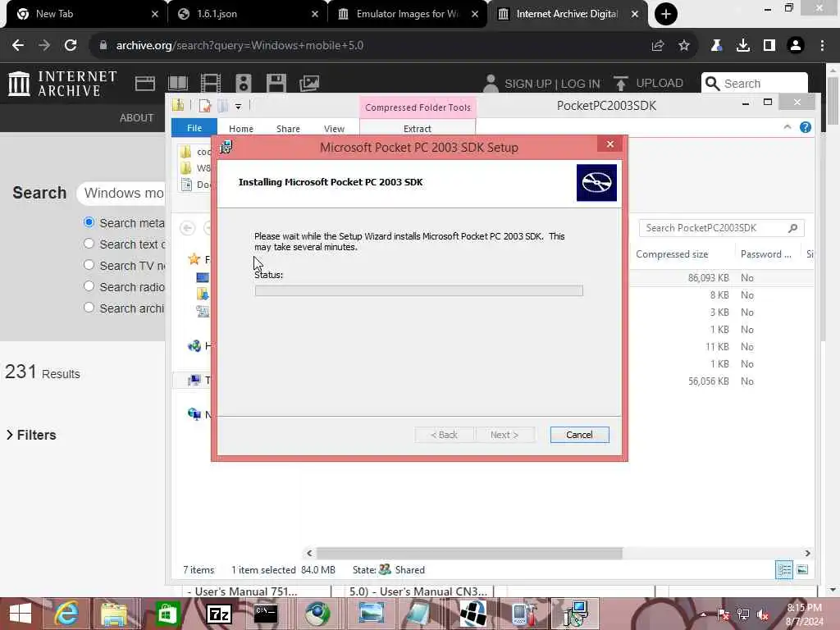Switch to the 1.6.1.json browser tab
Image resolution: width=840 pixels, height=630 pixels.
coord(247,14)
